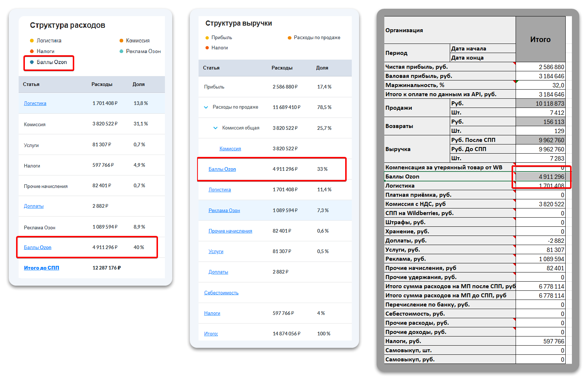Open the Логистика link in Структура расходов table
This screenshot has width=588, height=380.
tap(35, 104)
